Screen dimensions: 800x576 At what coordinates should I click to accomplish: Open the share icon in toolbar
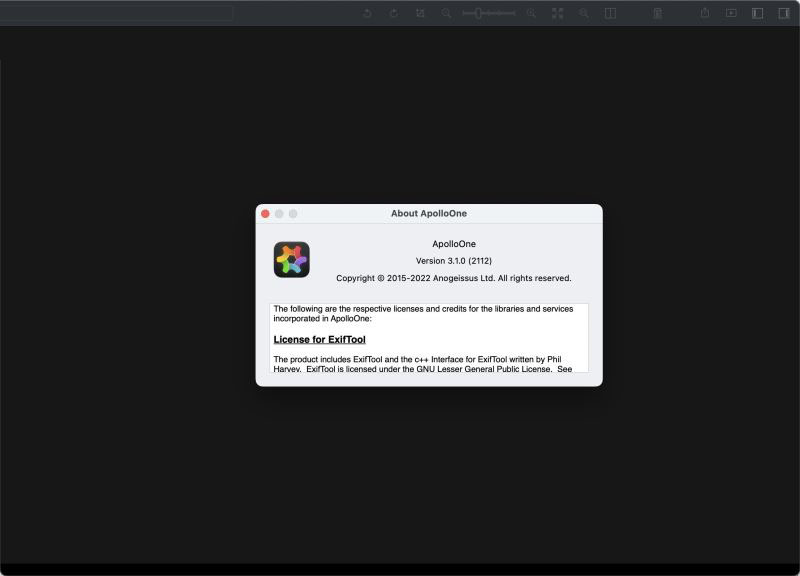[705, 13]
